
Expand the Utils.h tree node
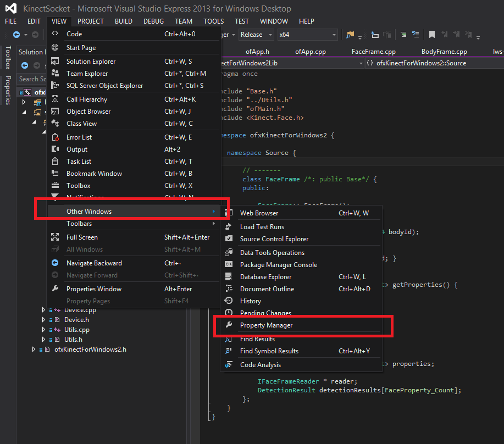click(x=43, y=339)
